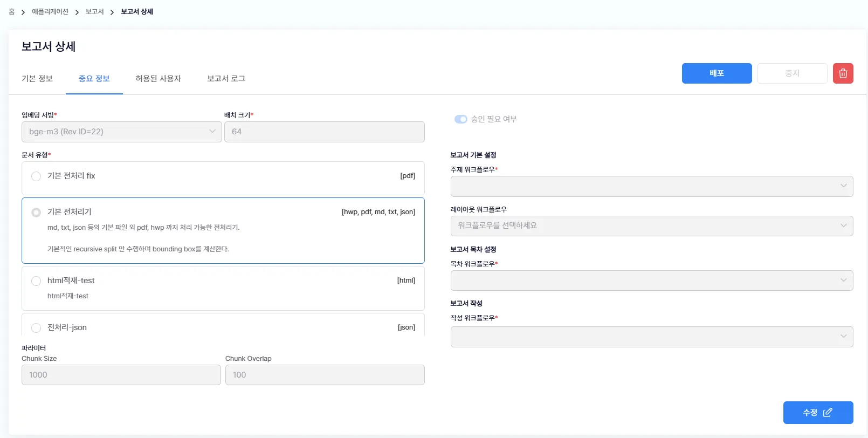Switch to the 기본 정보 tab

pos(37,79)
